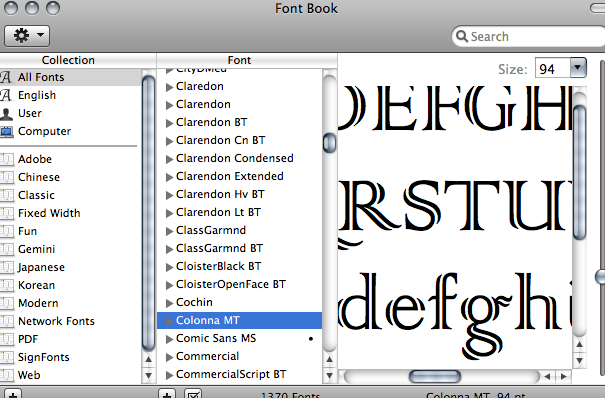Expand the CloisterBlack BT family
This screenshot has height=398, width=605.
click(x=169, y=267)
